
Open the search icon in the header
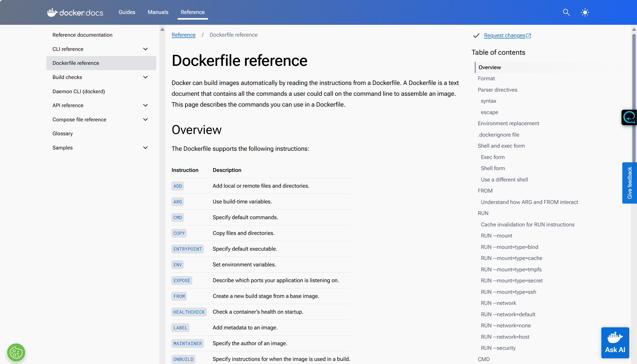pyautogui.click(x=566, y=12)
